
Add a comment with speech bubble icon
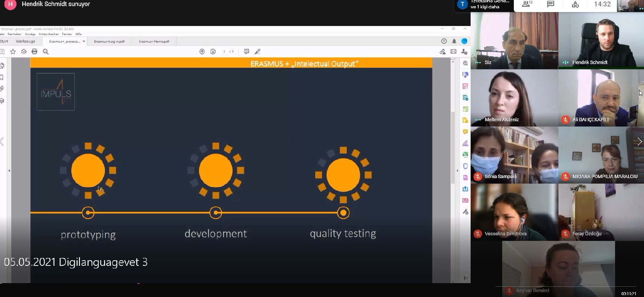pyautogui.click(x=247, y=52)
